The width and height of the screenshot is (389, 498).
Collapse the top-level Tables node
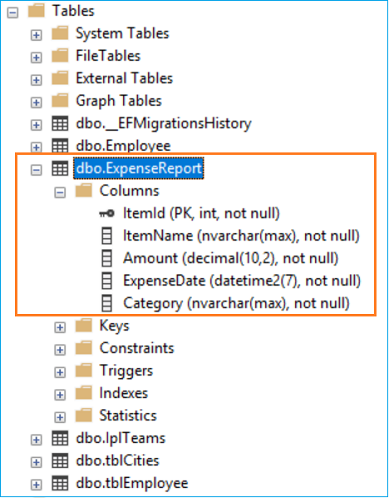(x=13, y=13)
